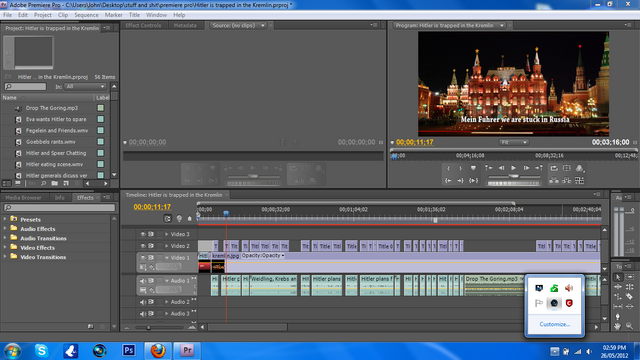Image resolution: width=640 pixels, height=360 pixels.
Task: Export Frame from Program monitor
Action: [x=579, y=180]
